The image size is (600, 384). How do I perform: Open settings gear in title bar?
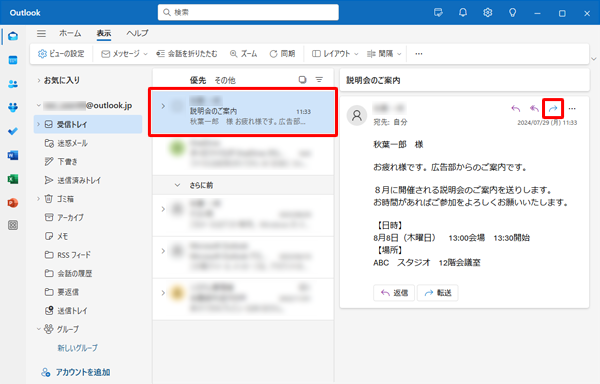(x=488, y=13)
